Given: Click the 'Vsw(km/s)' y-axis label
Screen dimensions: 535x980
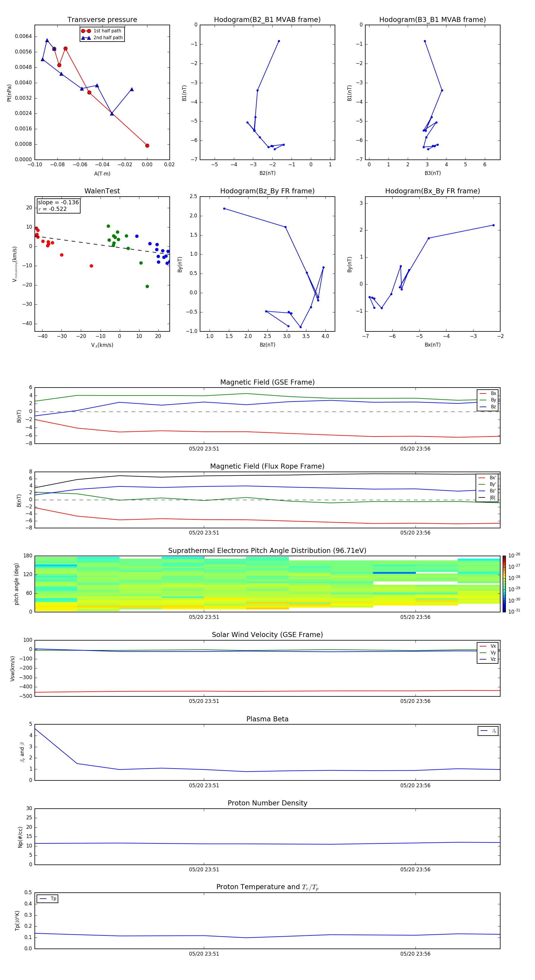Looking at the screenshot, I should [12, 668].
